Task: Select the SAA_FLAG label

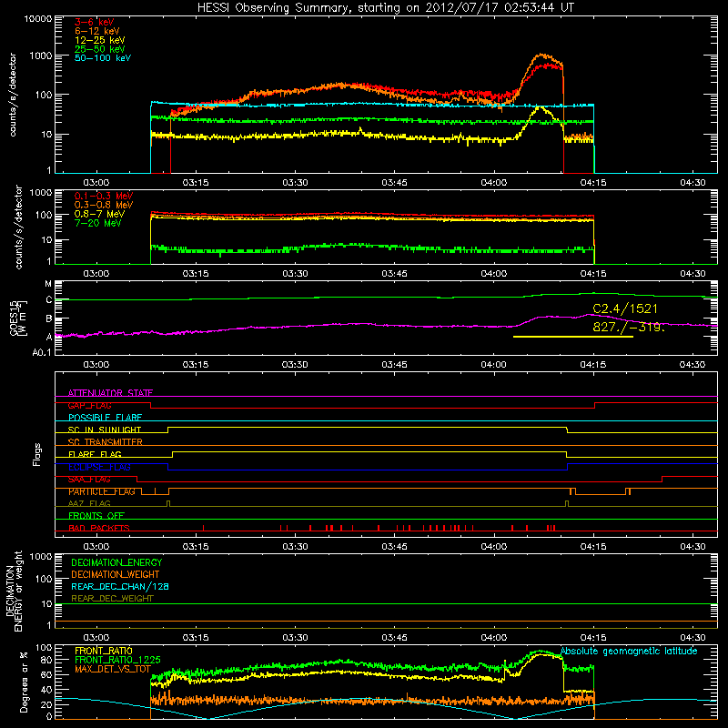Action: click(x=89, y=480)
